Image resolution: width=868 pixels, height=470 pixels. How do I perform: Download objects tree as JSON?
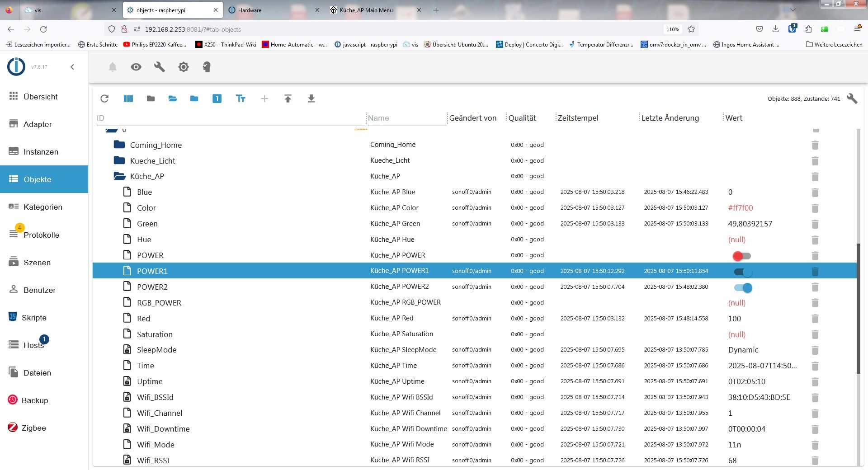click(311, 99)
